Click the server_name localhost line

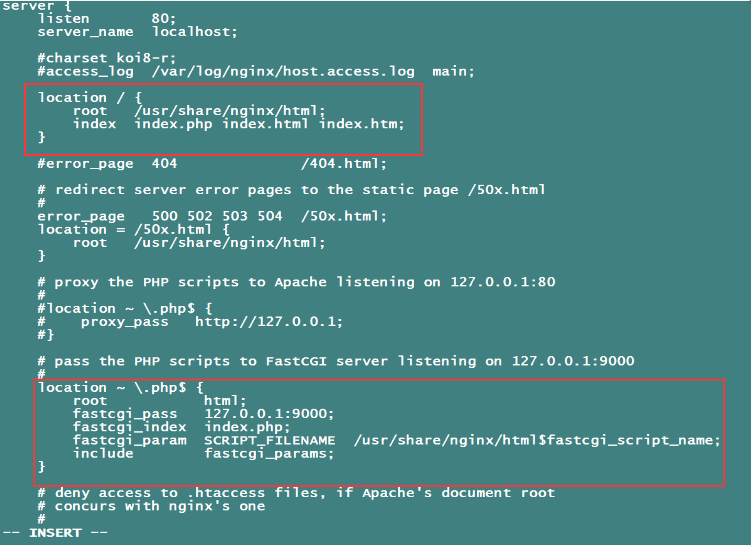pos(138,32)
